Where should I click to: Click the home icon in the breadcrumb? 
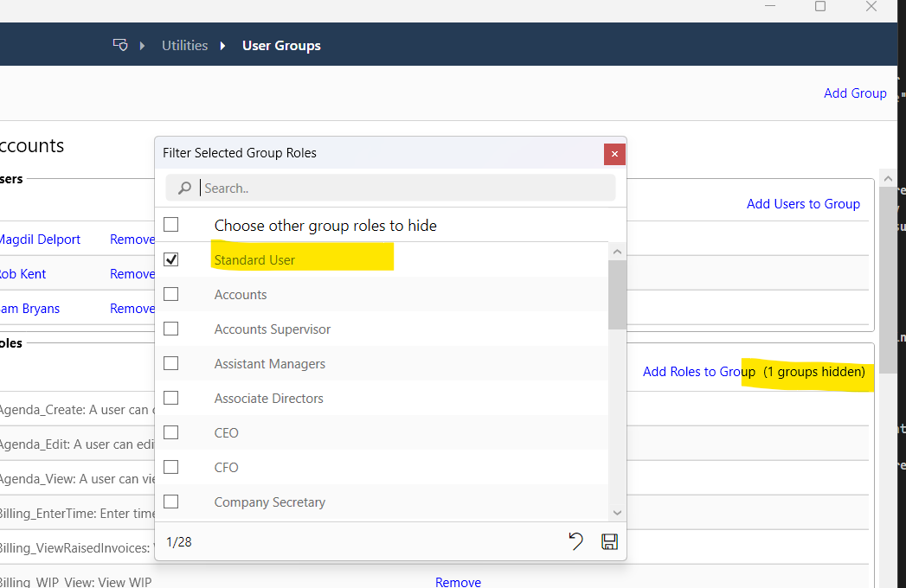point(120,45)
